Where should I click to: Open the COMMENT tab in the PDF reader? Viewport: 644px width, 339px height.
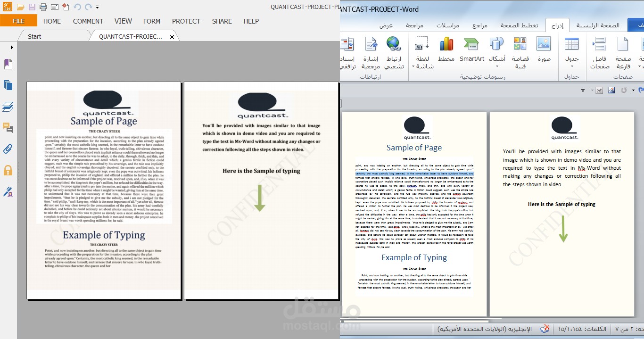pyautogui.click(x=88, y=21)
